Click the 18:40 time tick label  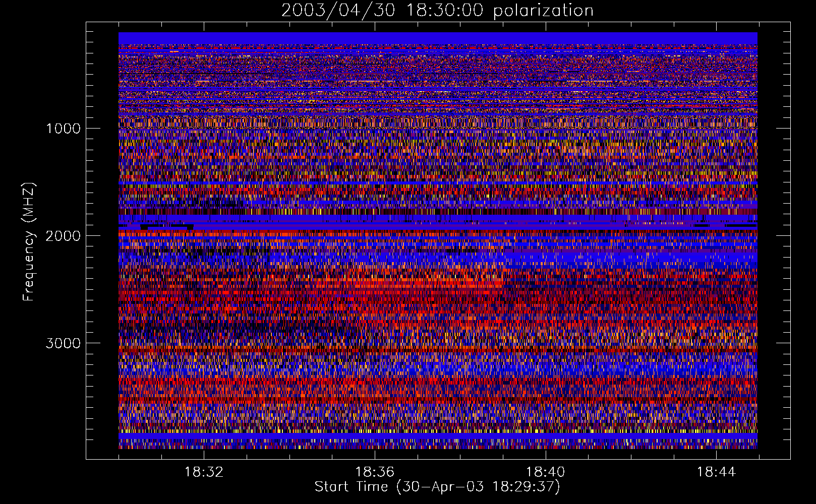pos(546,472)
